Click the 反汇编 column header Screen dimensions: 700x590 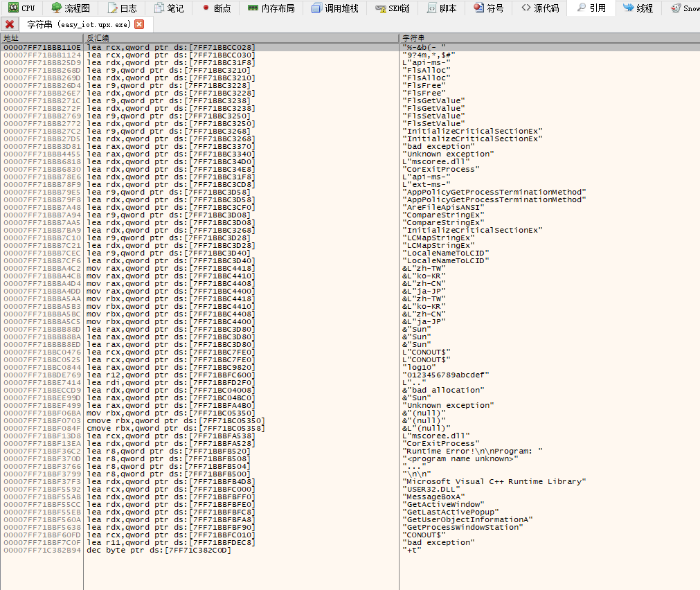click(x=240, y=37)
